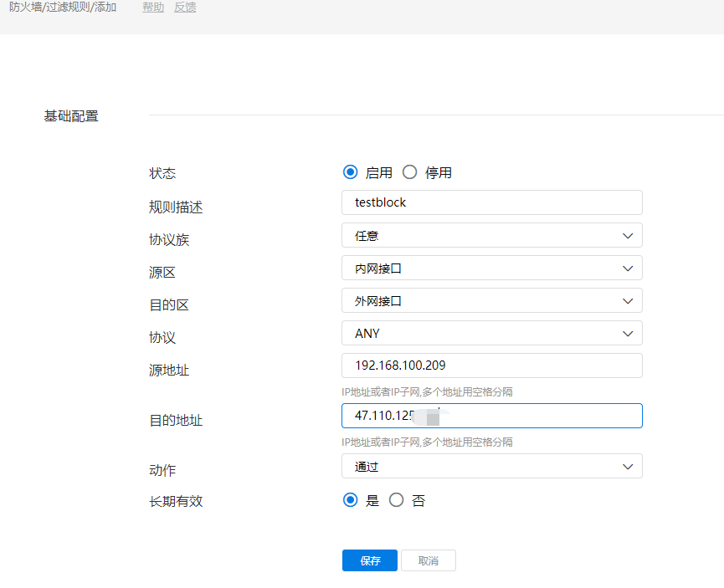Screen dimensions: 724x588
Task: Open the 目的区 dropdown showing 外网接口
Action: 491,301
